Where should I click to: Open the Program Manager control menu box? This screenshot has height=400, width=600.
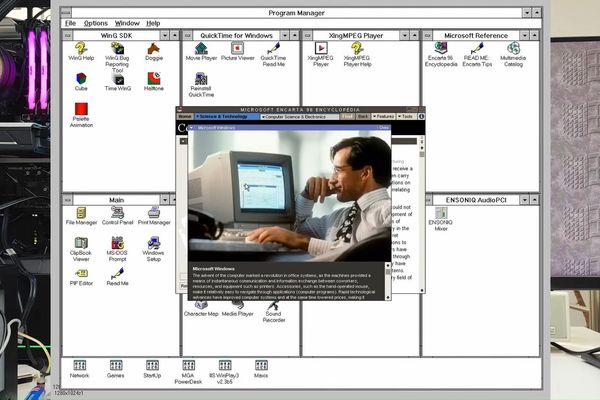pos(66,13)
